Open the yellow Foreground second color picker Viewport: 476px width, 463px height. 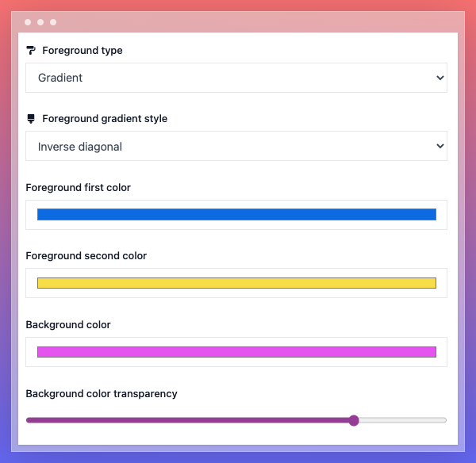pyautogui.click(x=236, y=283)
